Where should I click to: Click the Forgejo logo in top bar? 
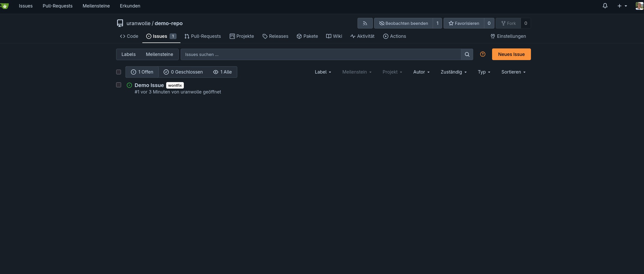pos(4,6)
